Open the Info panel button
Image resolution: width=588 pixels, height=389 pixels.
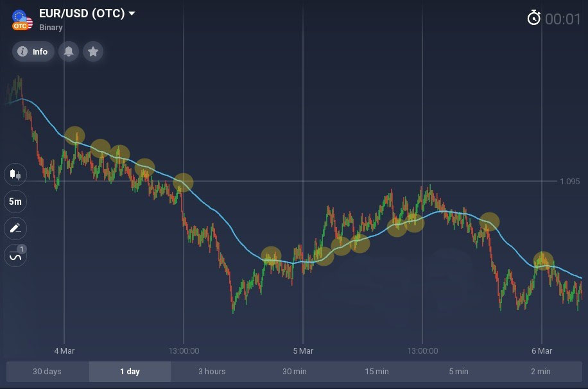(33, 51)
